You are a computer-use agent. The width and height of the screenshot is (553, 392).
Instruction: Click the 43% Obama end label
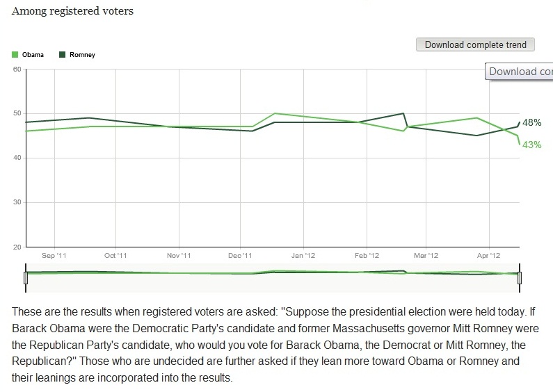click(532, 145)
